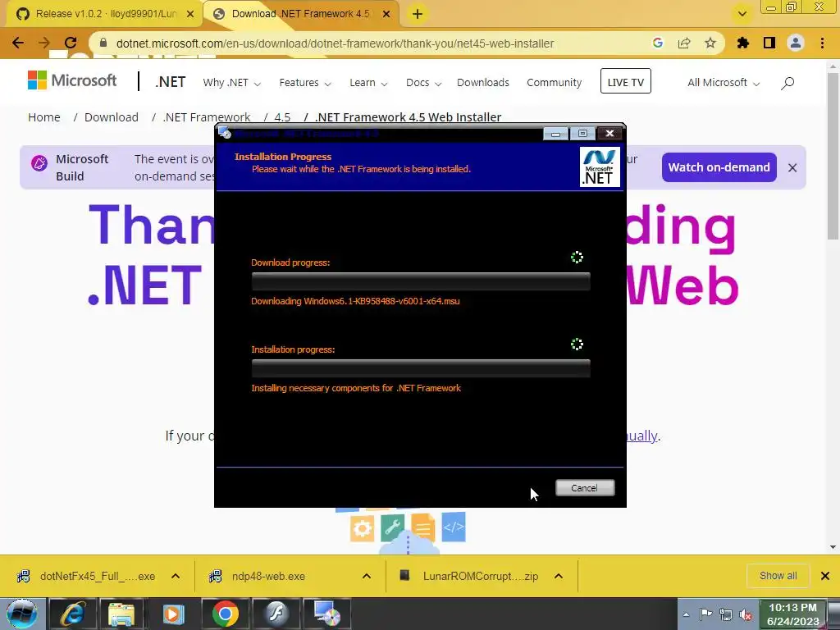840x630 pixels.
Task: Open the Extensions puzzle icon
Action: pos(743,43)
